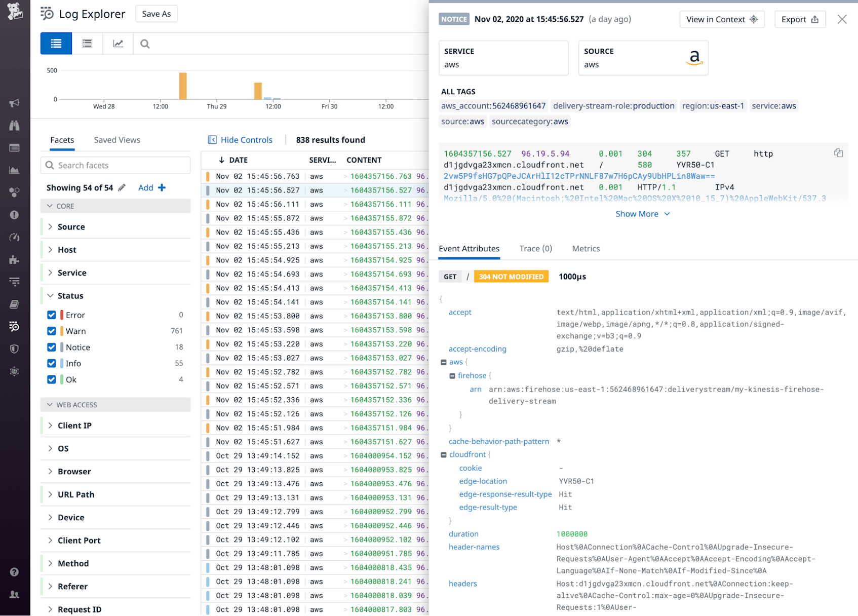858x616 pixels.
Task: Open the help question-mark icon at bottom left
Action: click(15, 572)
